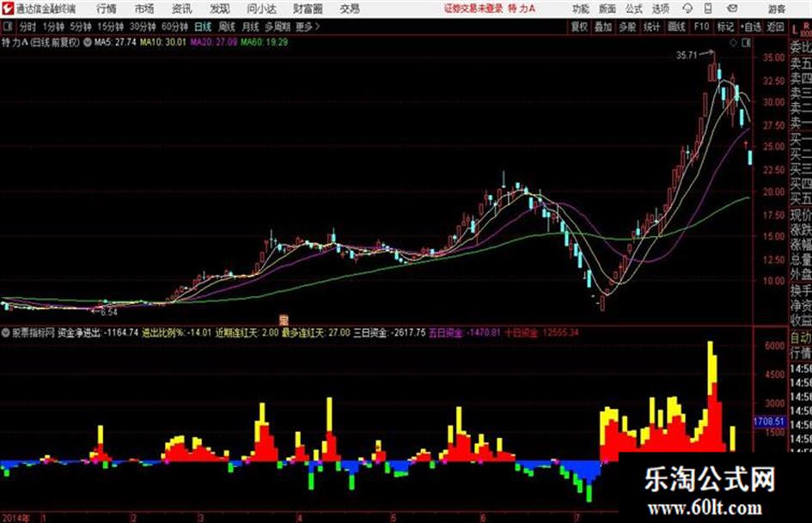Select the 日线 daily period tab
The height and width of the screenshot is (523, 812).
pyautogui.click(x=203, y=27)
